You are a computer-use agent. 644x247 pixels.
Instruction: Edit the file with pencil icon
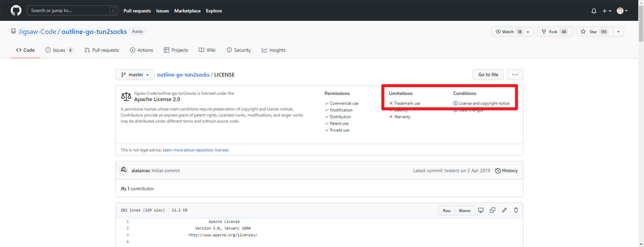coord(504,210)
